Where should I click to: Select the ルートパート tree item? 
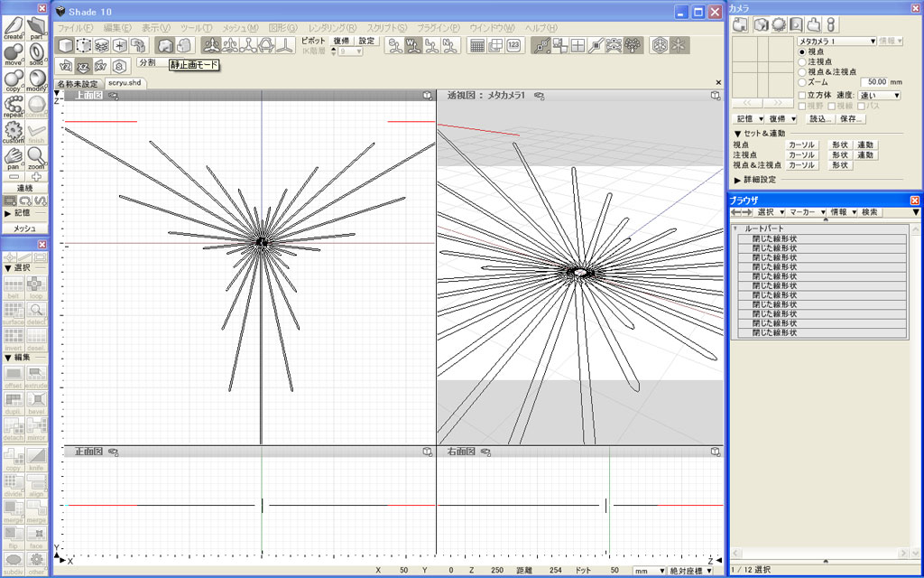pyautogui.click(x=764, y=228)
